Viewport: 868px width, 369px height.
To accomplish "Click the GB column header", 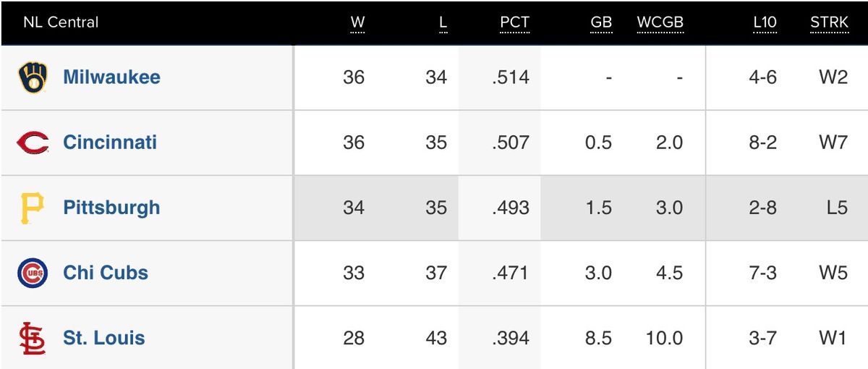I will pos(601,22).
